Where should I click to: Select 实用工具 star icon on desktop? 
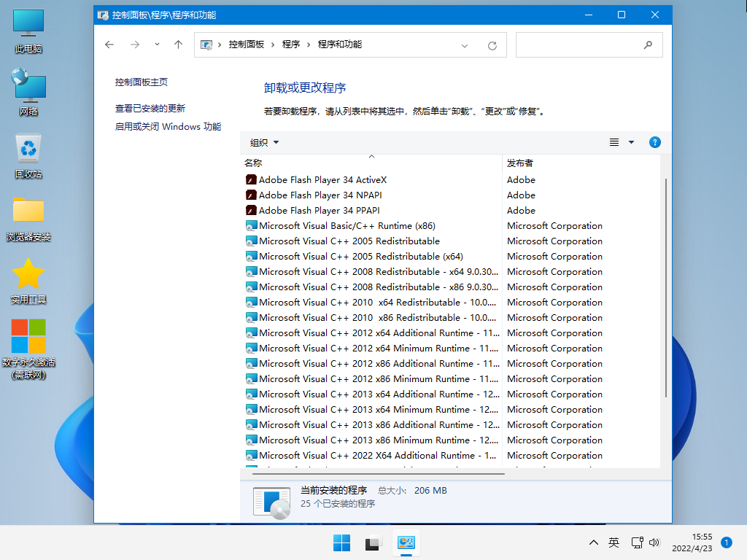[x=28, y=281]
